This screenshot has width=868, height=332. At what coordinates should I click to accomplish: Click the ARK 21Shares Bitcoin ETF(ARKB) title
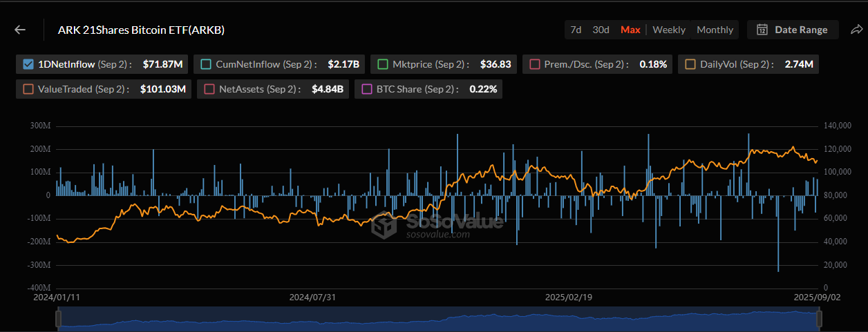pos(140,30)
